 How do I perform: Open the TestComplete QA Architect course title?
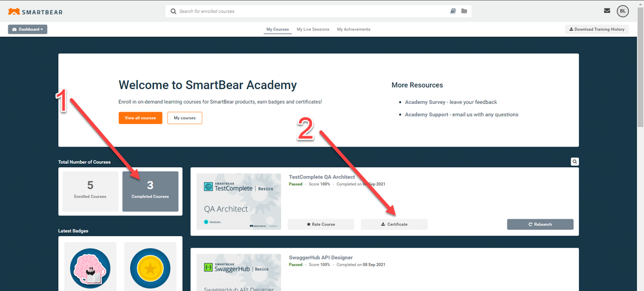coord(322,177)
